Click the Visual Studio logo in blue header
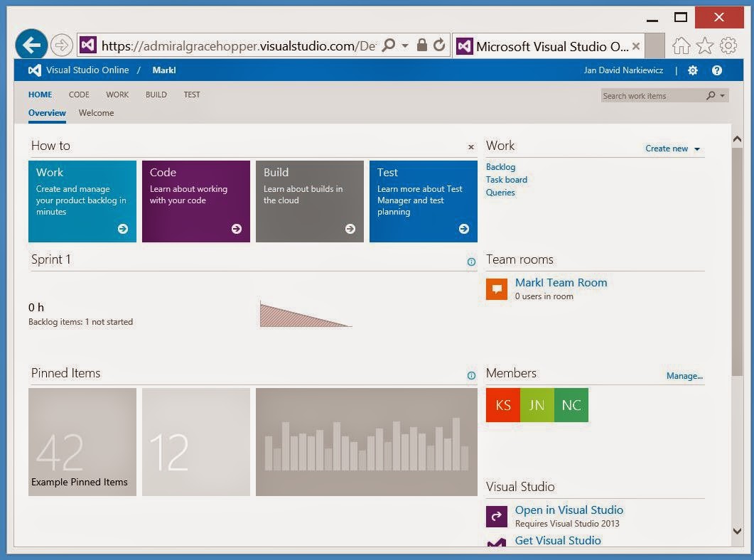754x560 pixels. [x=35, y=70]
